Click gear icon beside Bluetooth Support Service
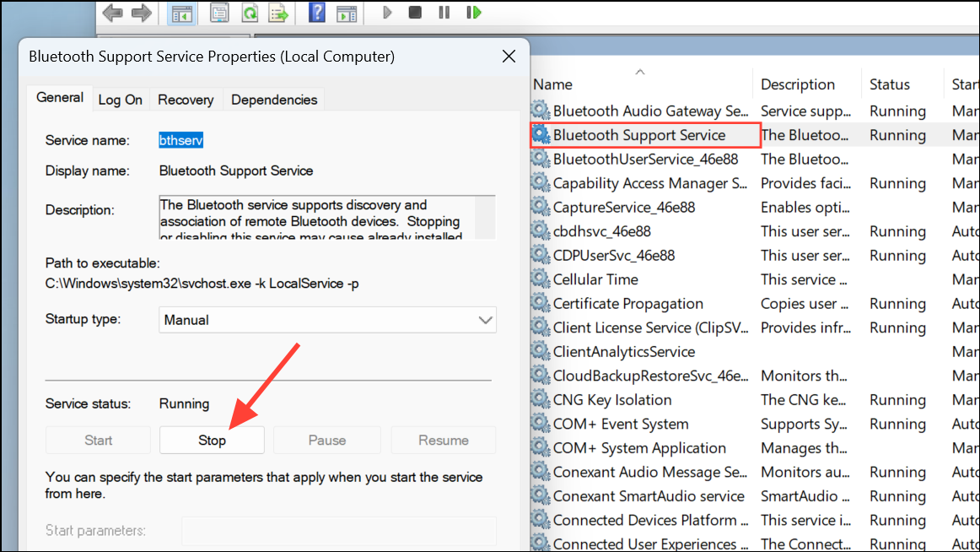 [x=541, y=134]
